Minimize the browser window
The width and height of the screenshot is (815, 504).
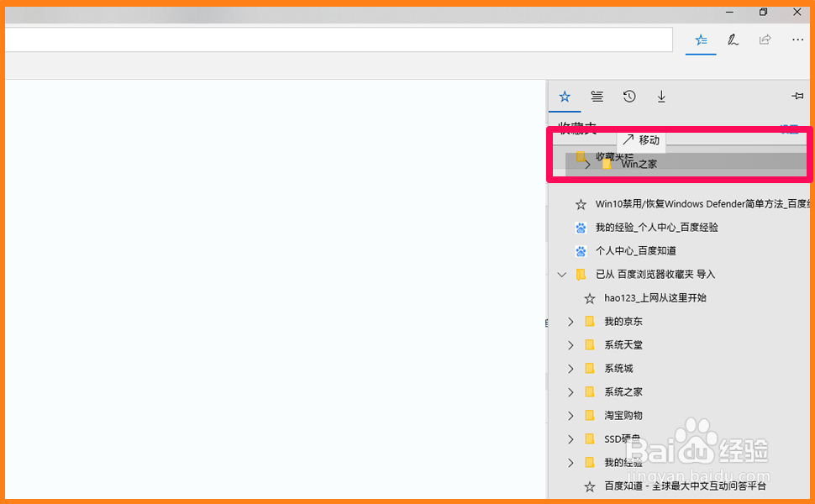(x=730, y=12)
